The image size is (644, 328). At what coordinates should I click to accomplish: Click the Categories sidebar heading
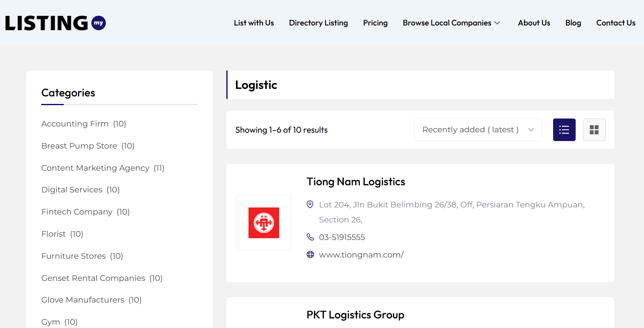(x=68, y=93)
